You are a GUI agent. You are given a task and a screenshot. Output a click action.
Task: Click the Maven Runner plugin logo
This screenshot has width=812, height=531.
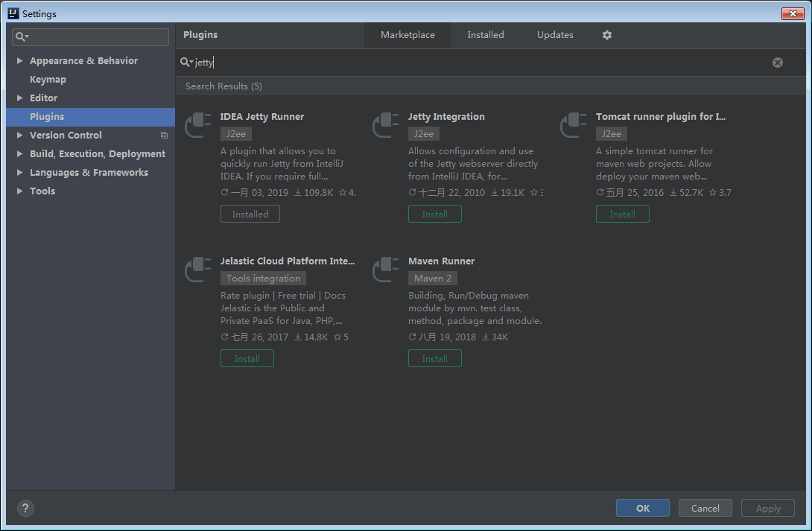coord(385,269)
